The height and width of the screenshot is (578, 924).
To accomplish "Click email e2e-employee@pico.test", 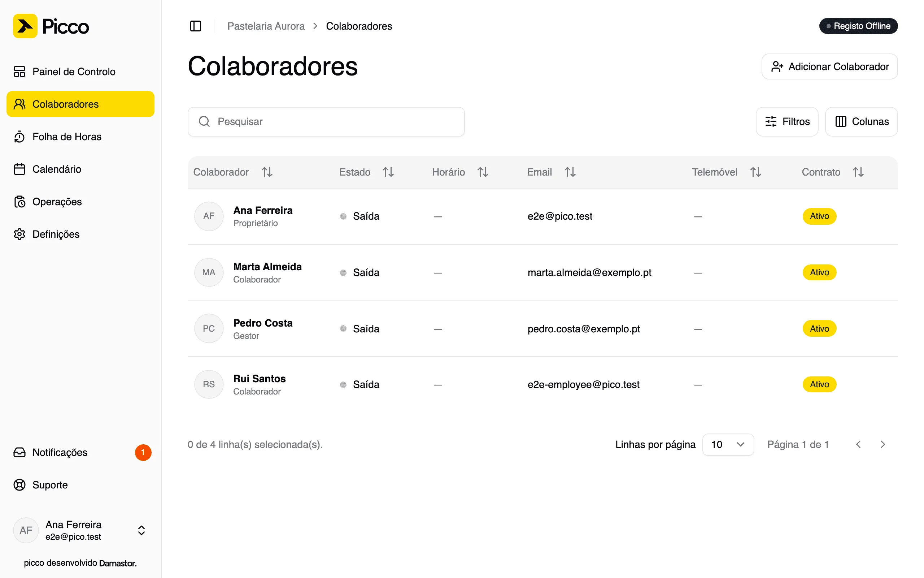I will pyautogui.click(x=583, y=384).
